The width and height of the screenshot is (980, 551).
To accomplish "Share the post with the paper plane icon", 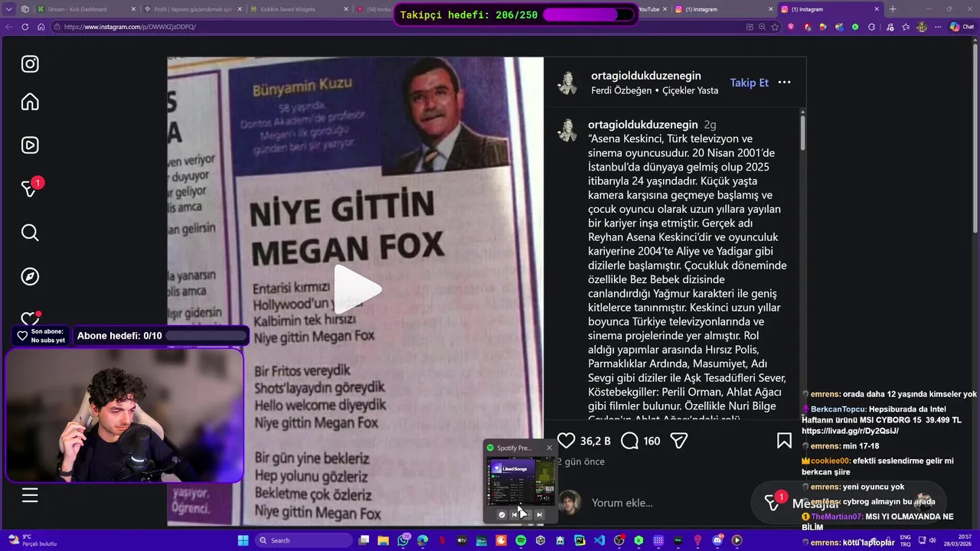I will pyautogui.click(x=678, y=441).
